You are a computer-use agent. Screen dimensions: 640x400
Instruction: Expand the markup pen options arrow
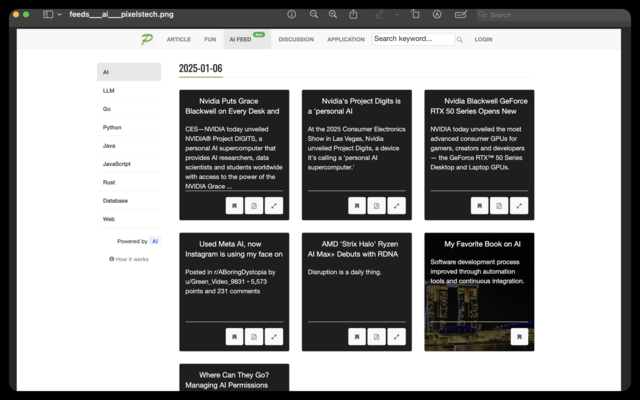(x=396, y=14)
